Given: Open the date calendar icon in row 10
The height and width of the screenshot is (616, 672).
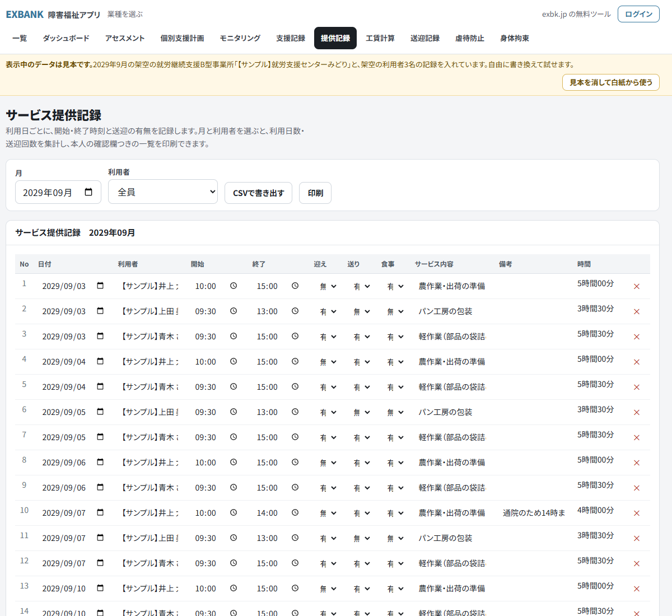Looking at the screenshot, I should point(100,512).
